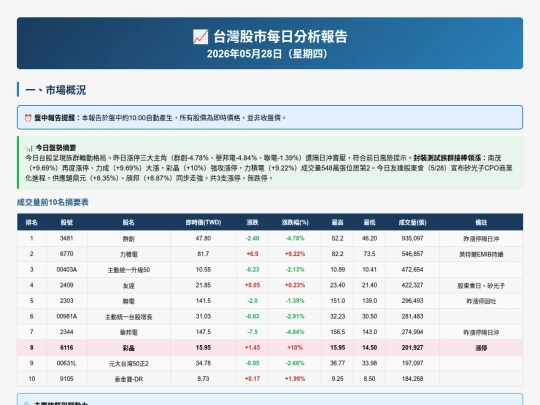Click stock code 2303

pyautogui.click(x=66, y=301)
